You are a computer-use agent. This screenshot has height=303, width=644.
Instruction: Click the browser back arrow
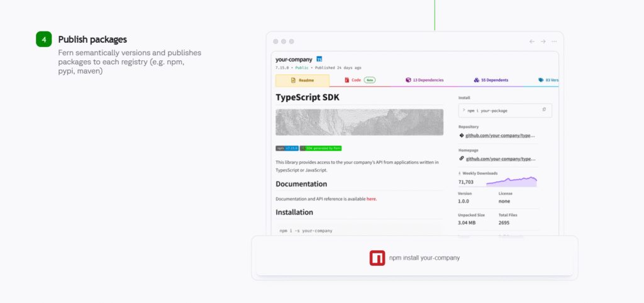click(x=532, y=41)
